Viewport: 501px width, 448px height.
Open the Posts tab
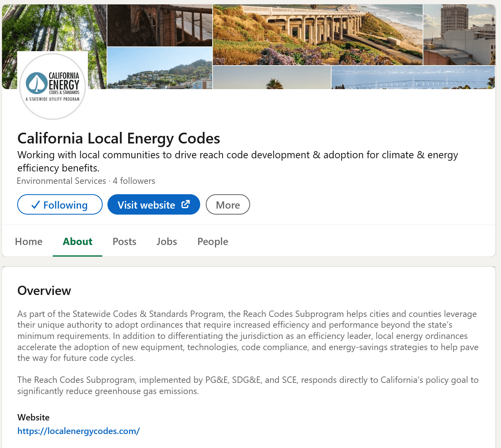[x=124, y=241]
